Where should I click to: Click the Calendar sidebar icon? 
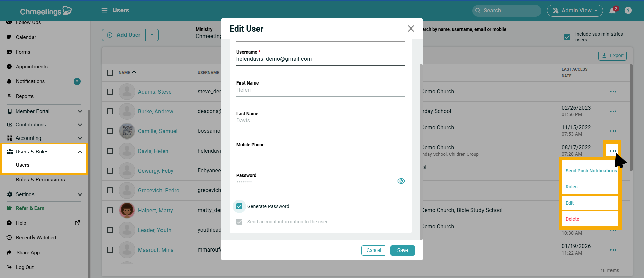9,37
